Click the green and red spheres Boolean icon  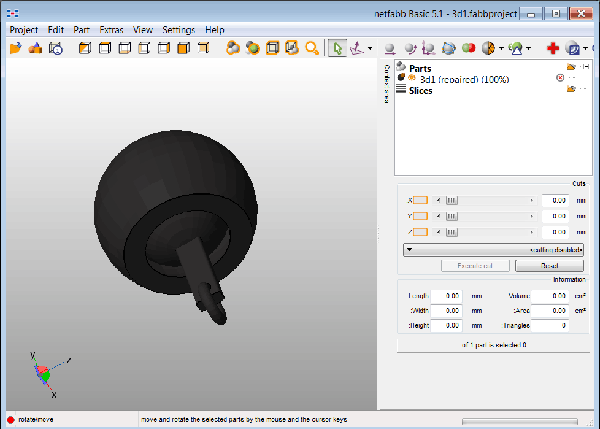(x=468, y=48)
